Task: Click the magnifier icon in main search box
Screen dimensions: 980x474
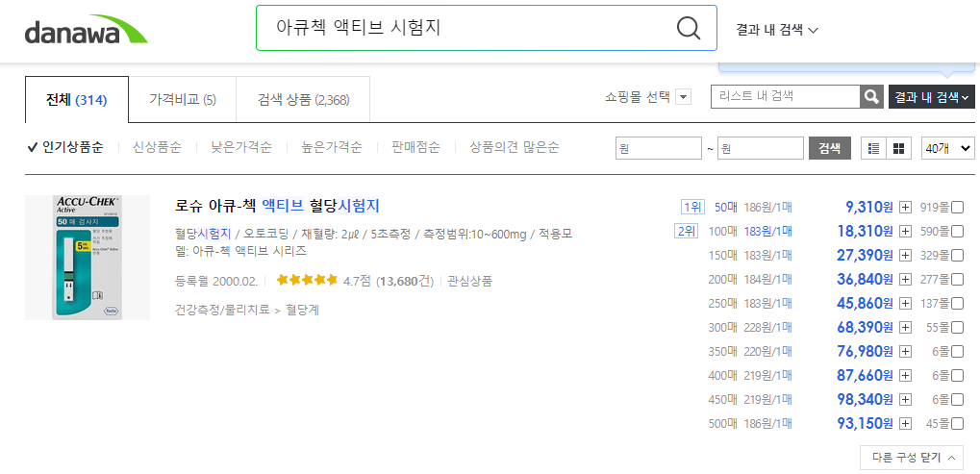Action: click(689, 28)
